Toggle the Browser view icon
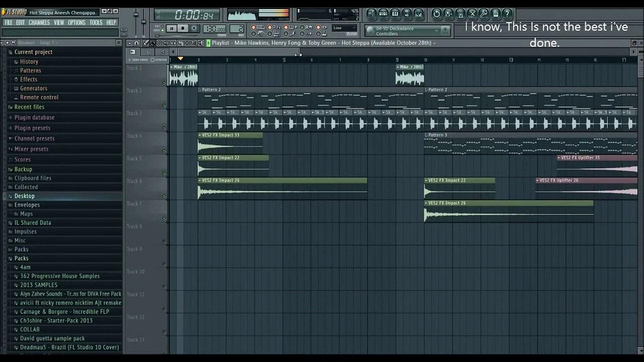 click(407, 14)
